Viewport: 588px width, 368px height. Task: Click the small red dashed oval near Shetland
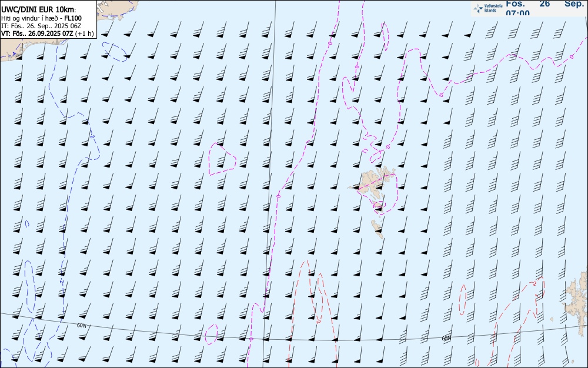coord(463,299)
